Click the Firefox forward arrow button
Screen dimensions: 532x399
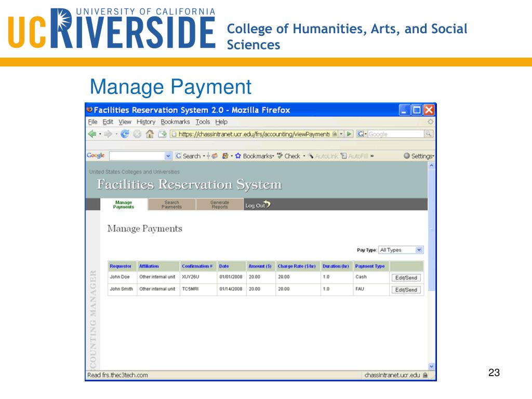point(108,134)
